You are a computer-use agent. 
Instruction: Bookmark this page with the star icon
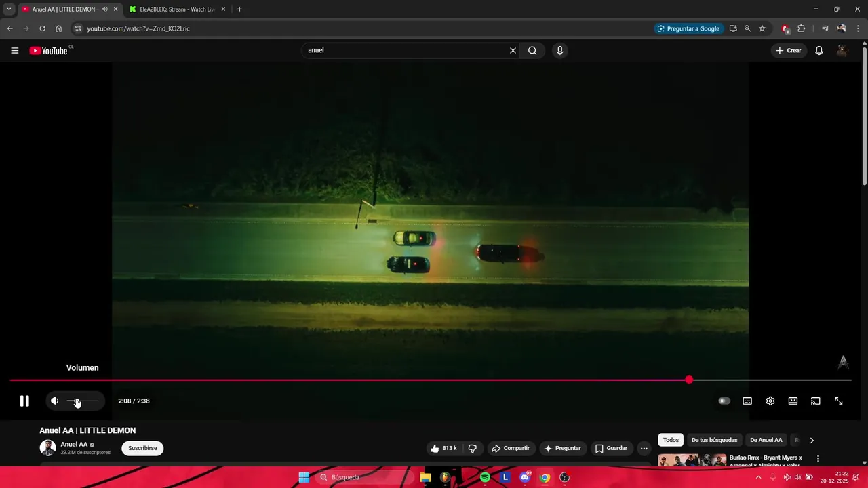tap(762, 28)
